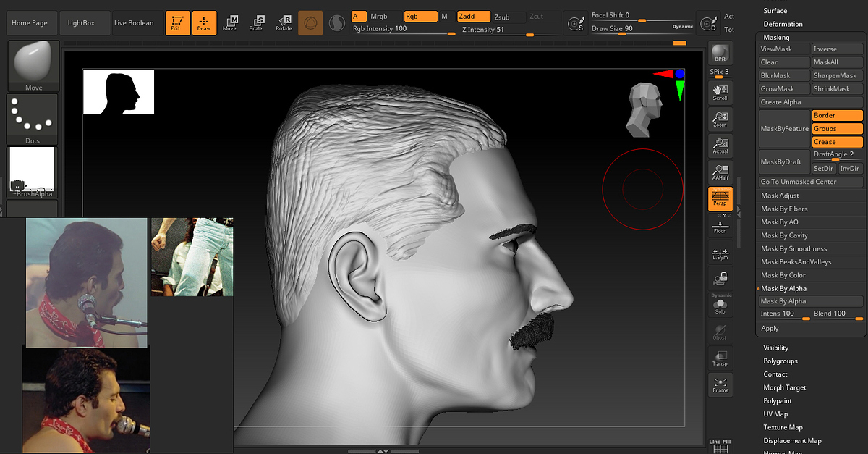Expand the Polygroups subpalette
This screenshot has width=868, height=454.
coord(780,361)
